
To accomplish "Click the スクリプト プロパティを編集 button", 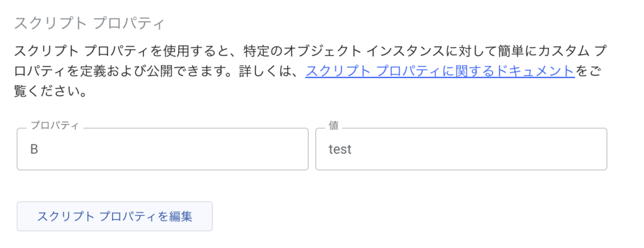I will point(114,217).
